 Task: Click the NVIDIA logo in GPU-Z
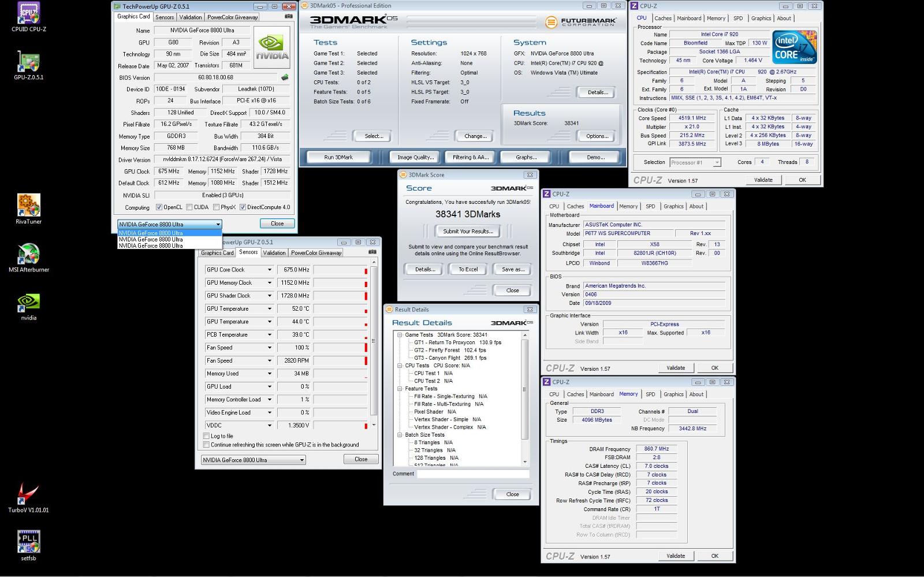click(x=272, y=48)
